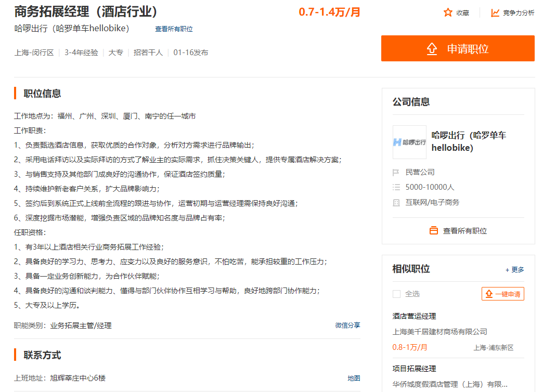Tick the 全选 select-all checkbox
This screenshot has width=543, height=392.
(x=396, y=294)
